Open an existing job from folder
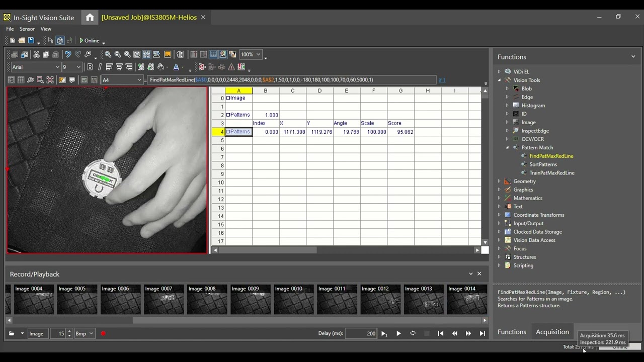The image size is (644, 362). 22,41
